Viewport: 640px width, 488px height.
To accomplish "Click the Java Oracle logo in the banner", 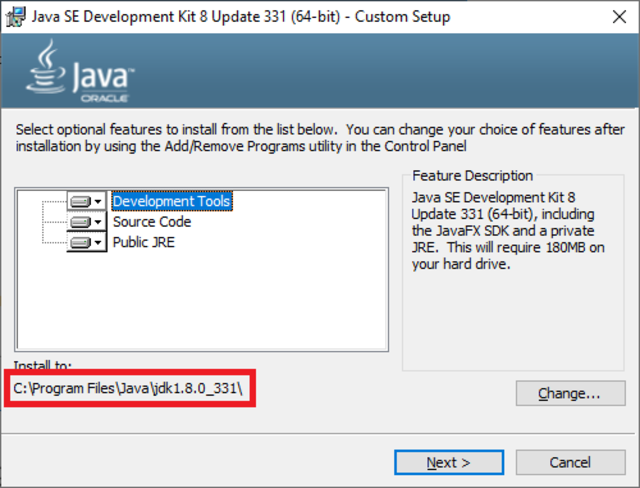I will click(x=80, y=71).
